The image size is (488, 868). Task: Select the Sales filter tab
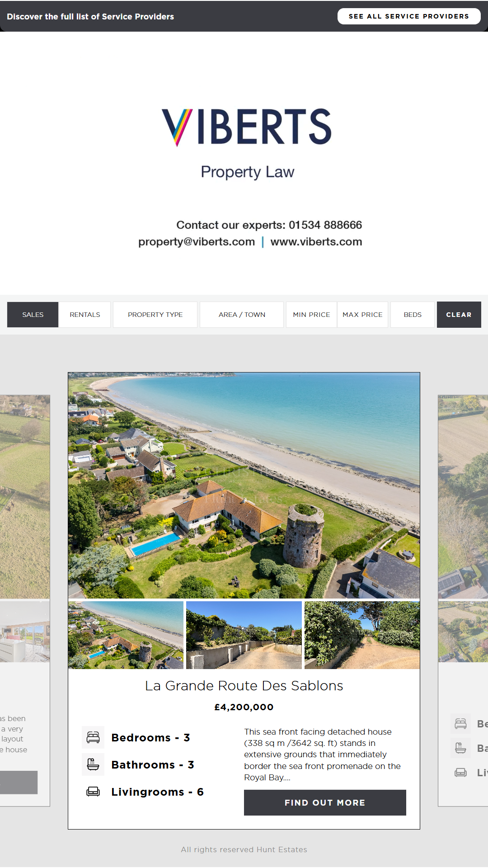point(33,315)
